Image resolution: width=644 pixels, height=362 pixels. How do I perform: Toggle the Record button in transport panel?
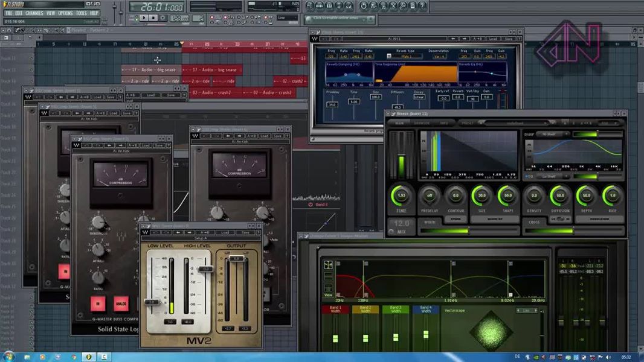click(x=163, y=17)
